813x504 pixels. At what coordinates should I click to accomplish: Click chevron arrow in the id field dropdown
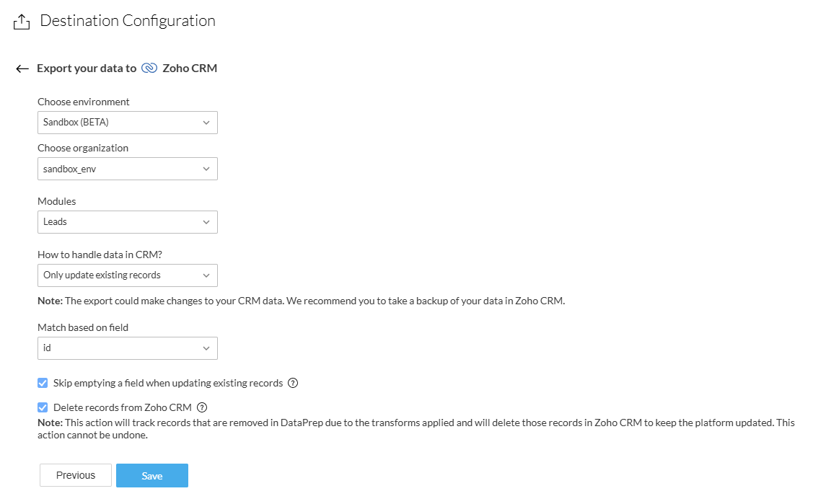206,348
